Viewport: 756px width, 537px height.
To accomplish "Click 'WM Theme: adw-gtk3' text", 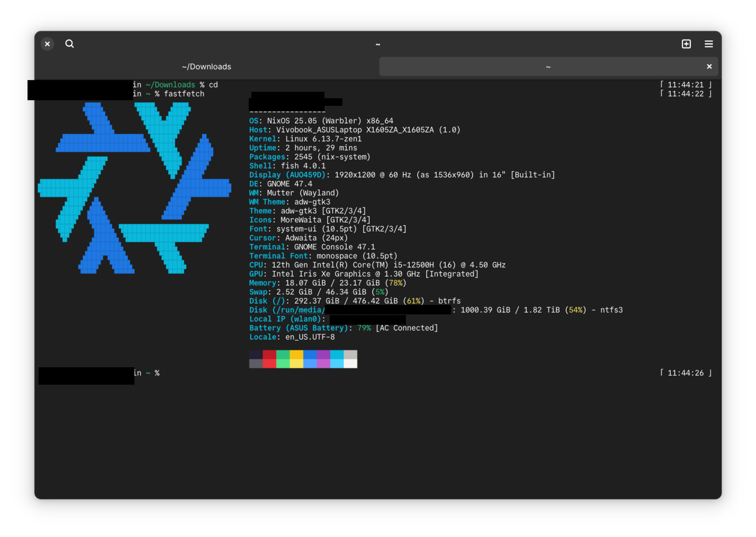I will (x=290, y=202).
